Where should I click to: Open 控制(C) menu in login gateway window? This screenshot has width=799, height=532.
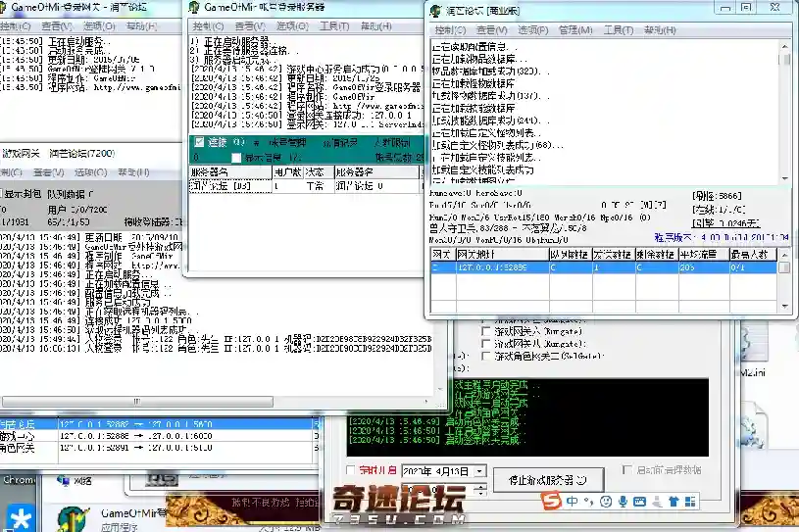point(15,26)
